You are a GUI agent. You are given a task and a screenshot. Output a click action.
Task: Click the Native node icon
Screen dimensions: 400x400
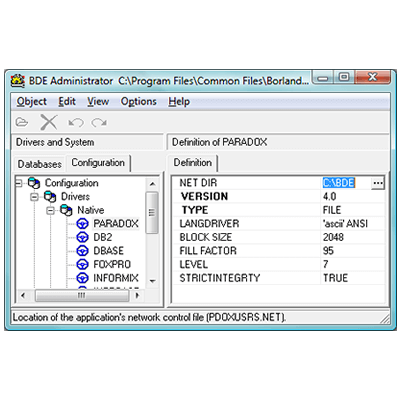click(66, 210)
